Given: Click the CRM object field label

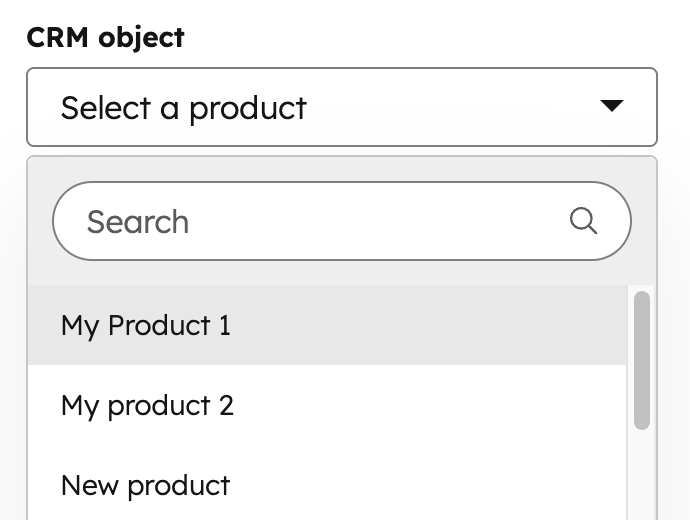Looking at the screenshot, I should pyautogui.click(x=105, y=37).
